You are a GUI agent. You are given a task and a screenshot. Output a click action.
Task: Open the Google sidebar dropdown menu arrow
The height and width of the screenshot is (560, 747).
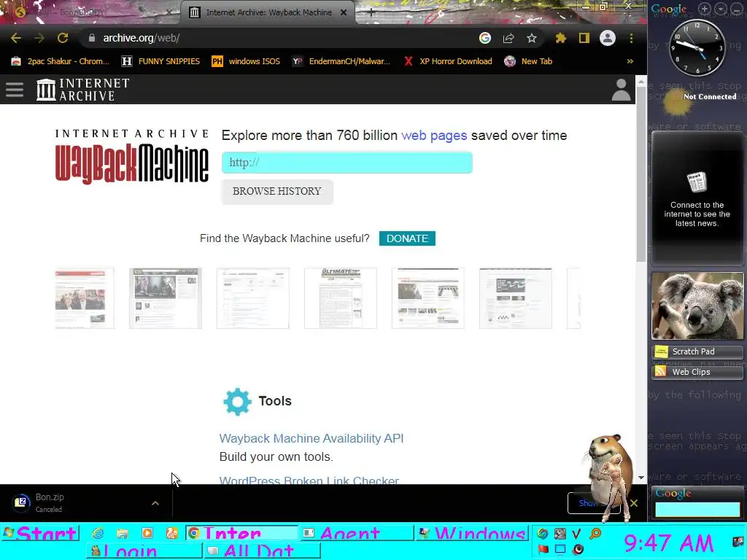[720, 9]
